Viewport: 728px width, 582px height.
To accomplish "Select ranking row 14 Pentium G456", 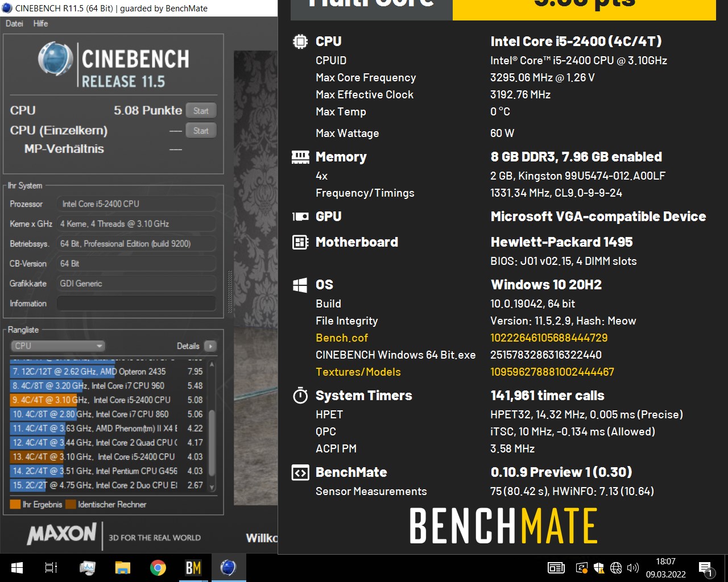I will pos(107,471).
